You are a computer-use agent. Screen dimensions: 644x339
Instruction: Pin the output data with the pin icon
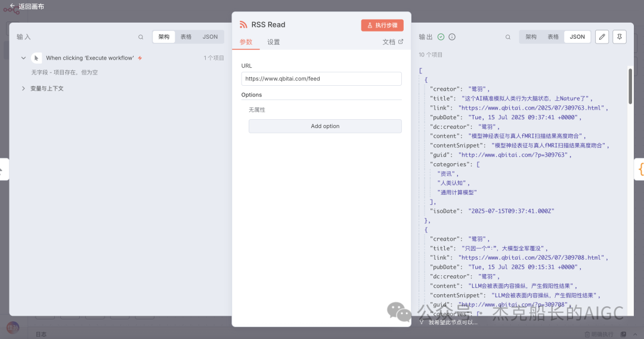tap(620, 37)
